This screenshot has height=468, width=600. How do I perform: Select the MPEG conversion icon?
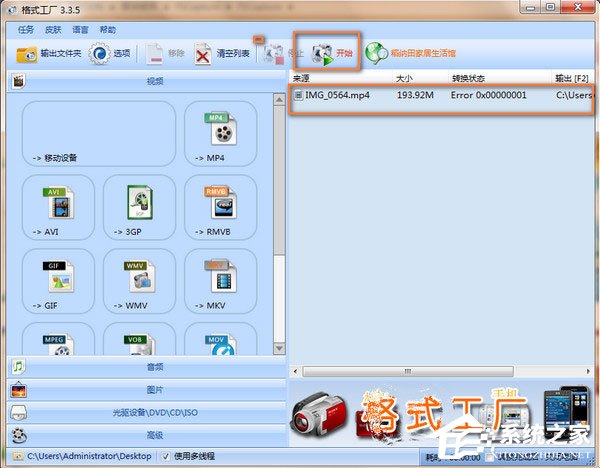pyautogui.click(x=58, y=339)
